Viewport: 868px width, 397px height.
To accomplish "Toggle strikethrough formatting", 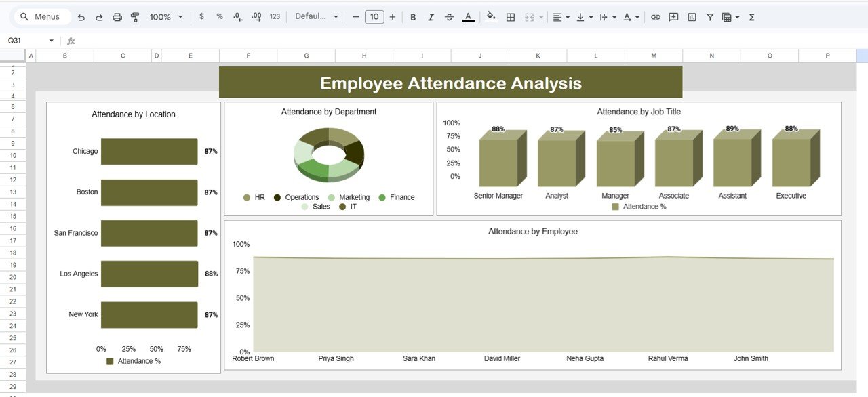I will (x=449, y=17).
